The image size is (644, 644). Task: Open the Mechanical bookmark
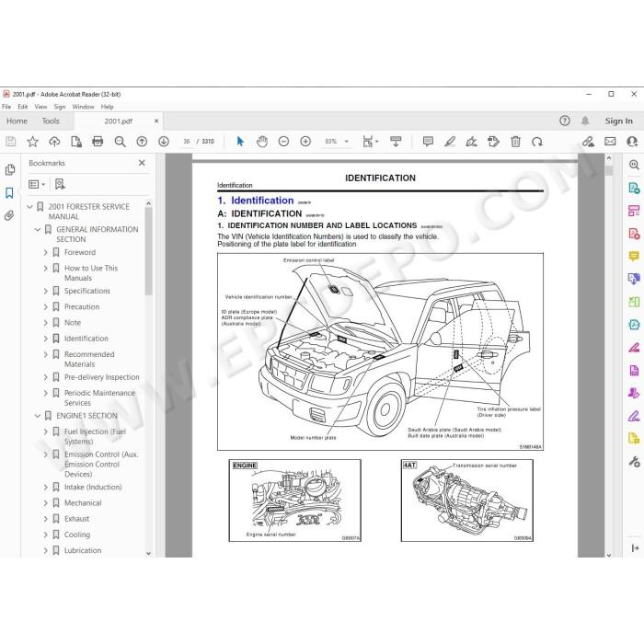pos(83,503)
